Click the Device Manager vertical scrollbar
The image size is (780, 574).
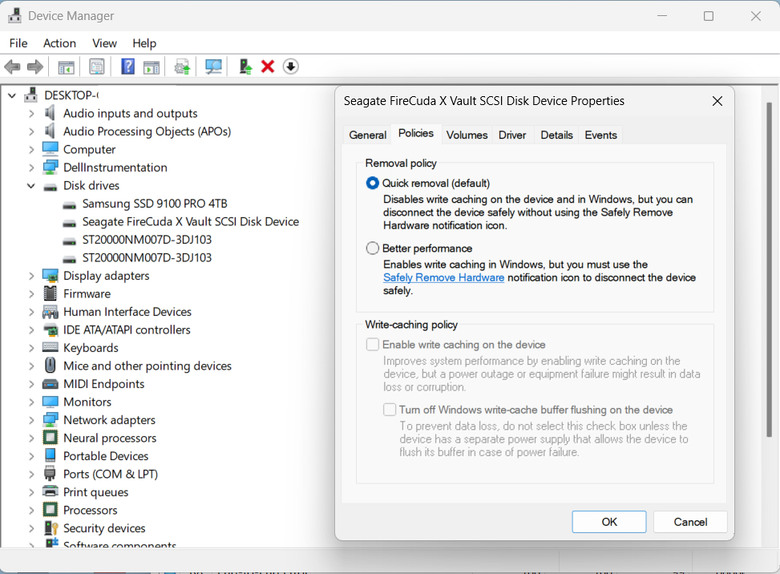click(770, 269)
